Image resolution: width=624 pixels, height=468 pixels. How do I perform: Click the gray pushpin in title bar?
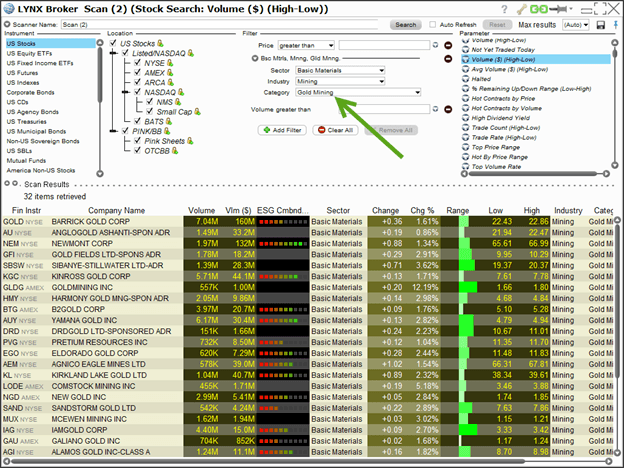click(559, 9)
